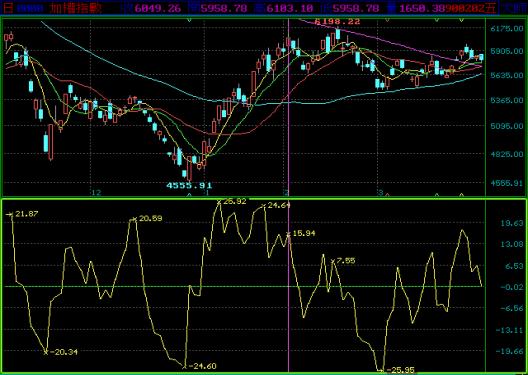Select the 6198.22 peak price label

pyautogui.click(x=337, y=22)
